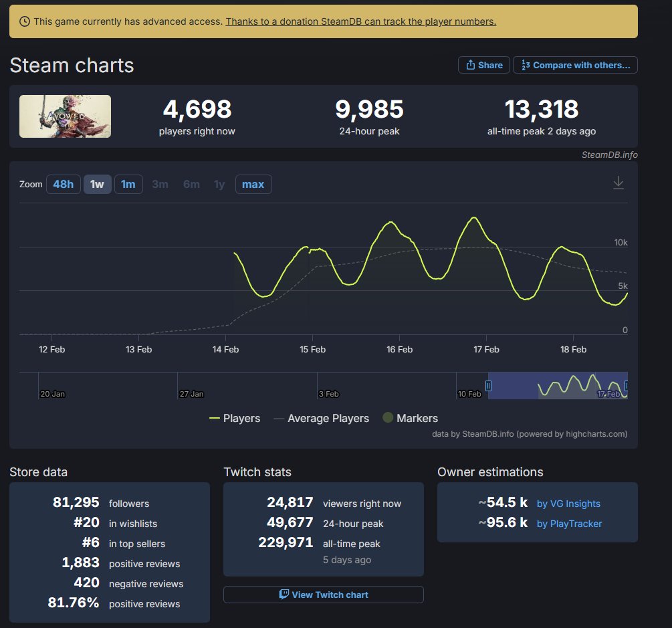
Task: Open the VG Insights owner estimate link
Action: (568, 504)
